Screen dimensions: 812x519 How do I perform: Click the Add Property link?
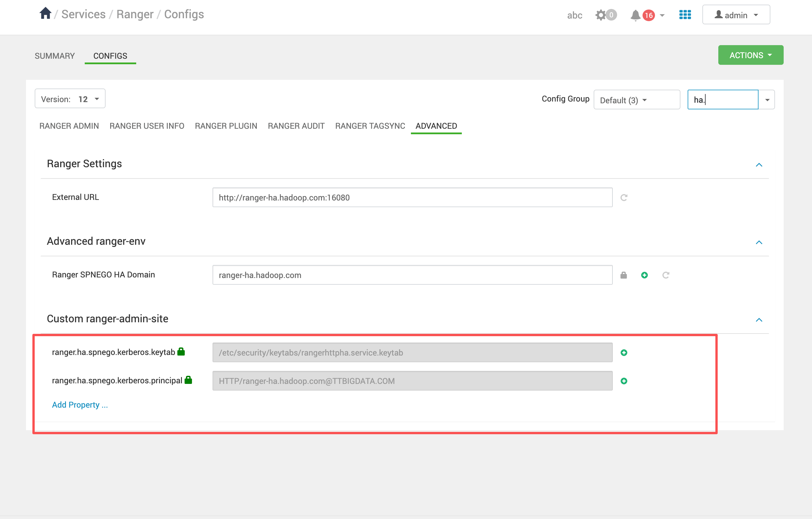[x=80, y=405]
